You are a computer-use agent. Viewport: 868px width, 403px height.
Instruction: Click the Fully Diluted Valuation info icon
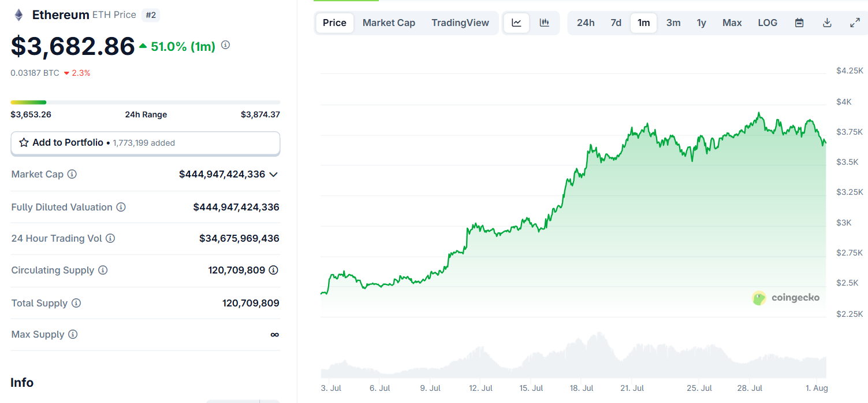pyautogui.click(x=121, y=207)
